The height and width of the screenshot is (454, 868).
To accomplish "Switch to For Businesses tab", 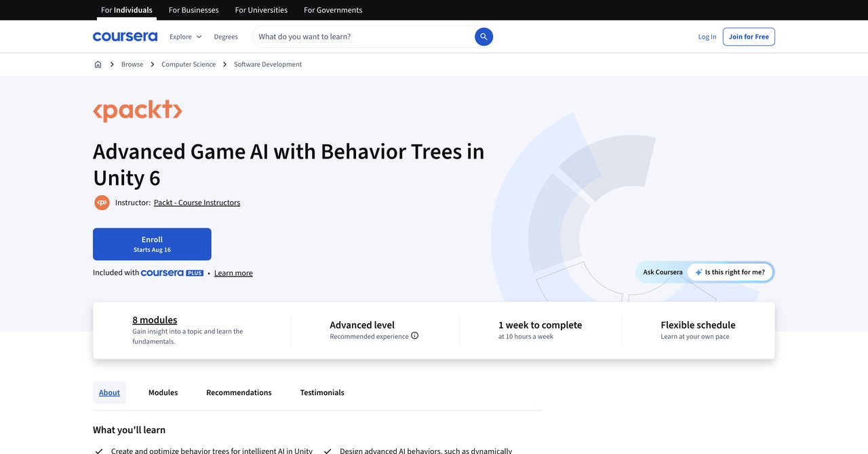I will [194, 10].
